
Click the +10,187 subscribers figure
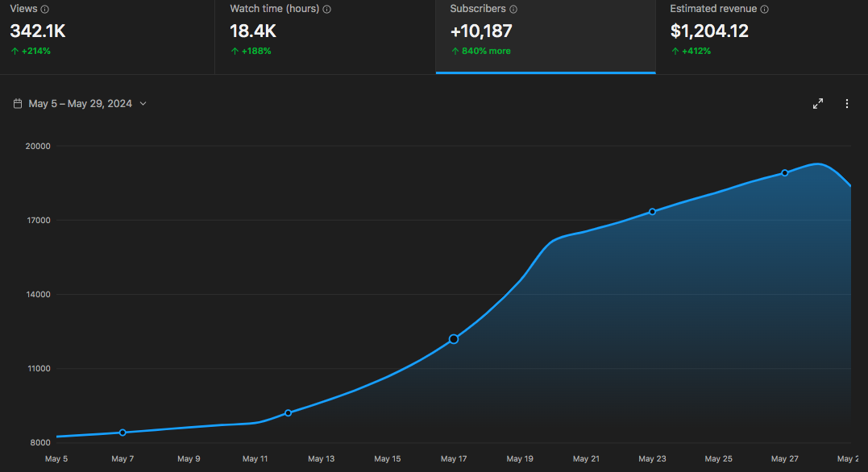480,31
